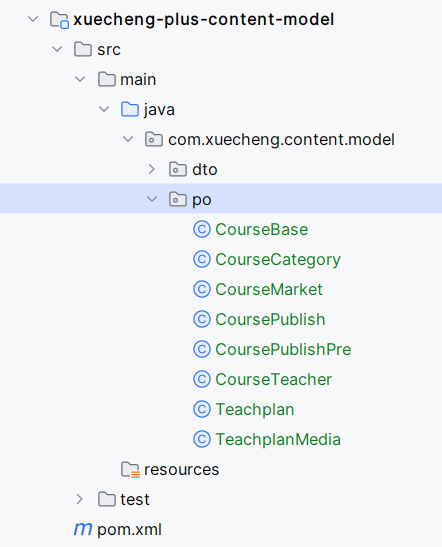
Task: Collapse the xuecheng-plus-content-model module node
Action: click(33, 19)
